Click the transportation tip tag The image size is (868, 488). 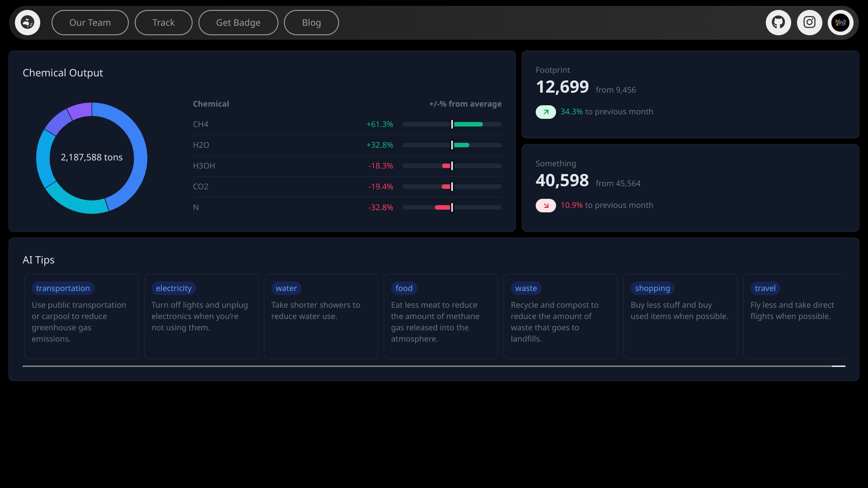tap(63, 288)
